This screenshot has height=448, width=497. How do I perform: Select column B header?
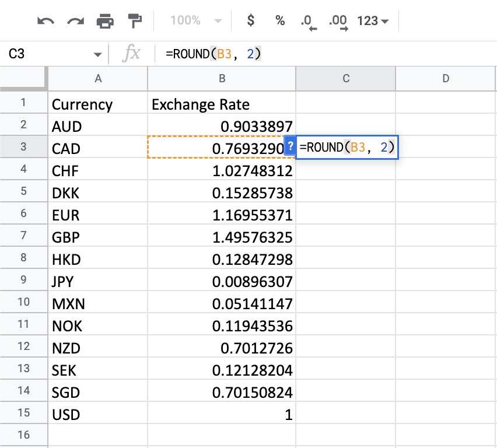(x=222, y=79)
